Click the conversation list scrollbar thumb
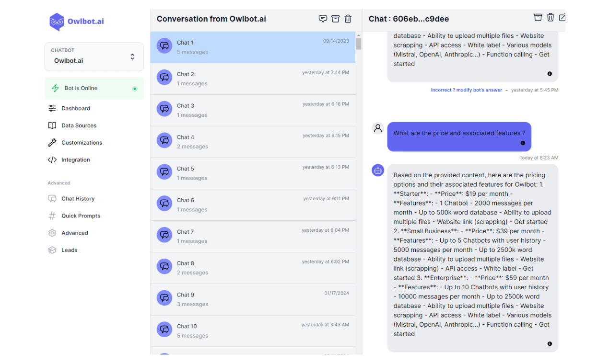The height and width of the screenshot is (364, 609). 359,44
